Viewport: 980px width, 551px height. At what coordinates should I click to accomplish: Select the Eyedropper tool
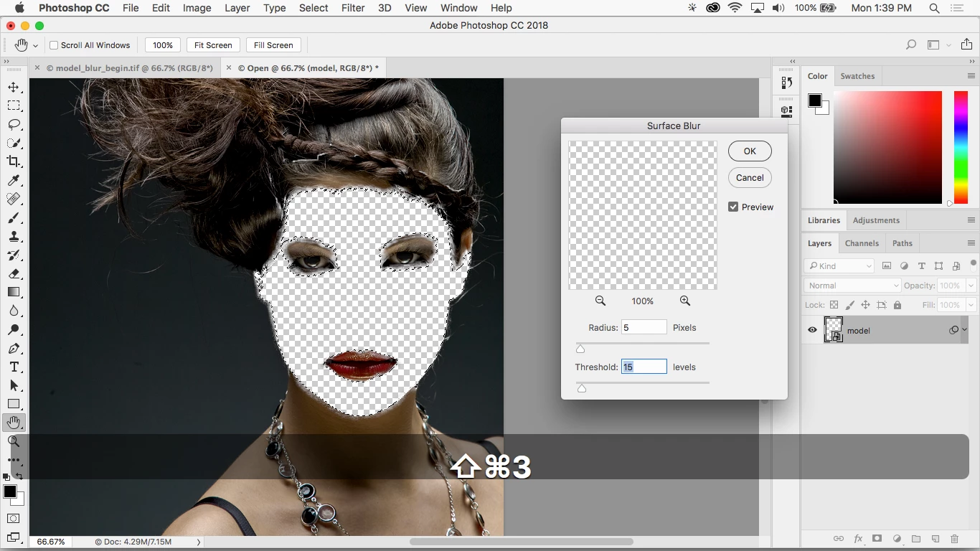(14, 181)
